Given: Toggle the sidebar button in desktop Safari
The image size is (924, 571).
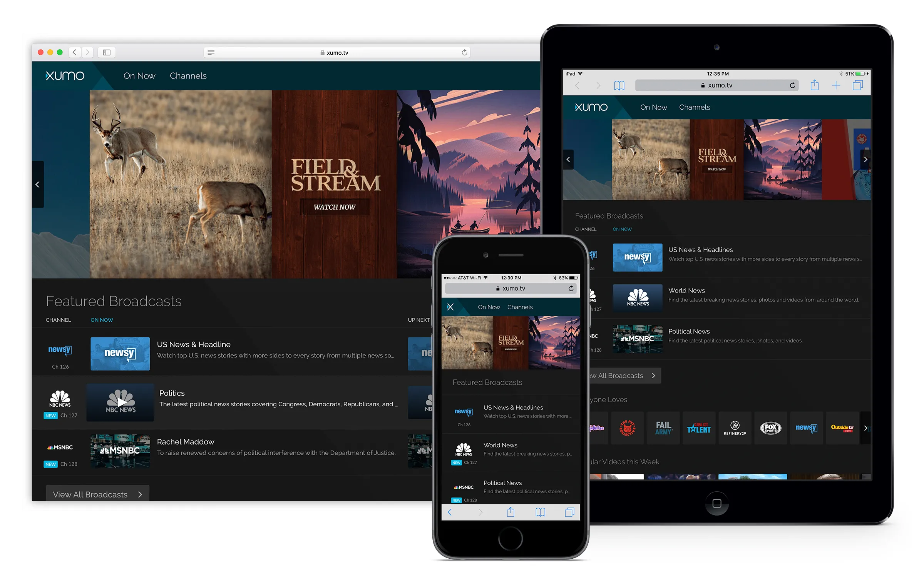Looking at the screenshot, I should pyautogui.click(x=107, y=52).
